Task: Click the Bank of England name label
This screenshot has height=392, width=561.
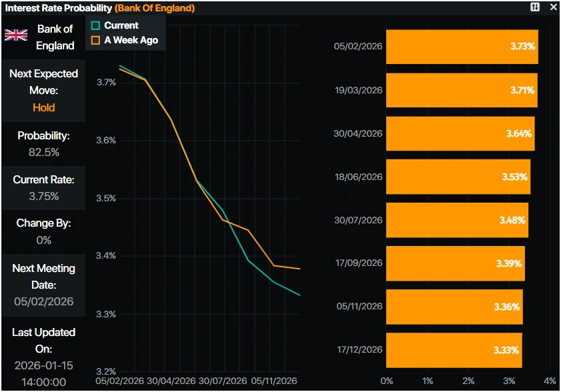Action: [55, 37]
